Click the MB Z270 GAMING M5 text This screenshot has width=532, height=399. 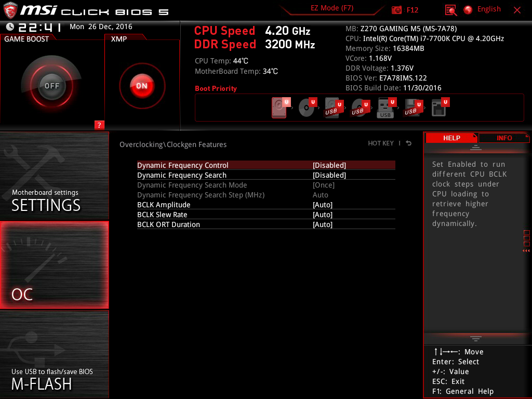[x=401, y=29]
